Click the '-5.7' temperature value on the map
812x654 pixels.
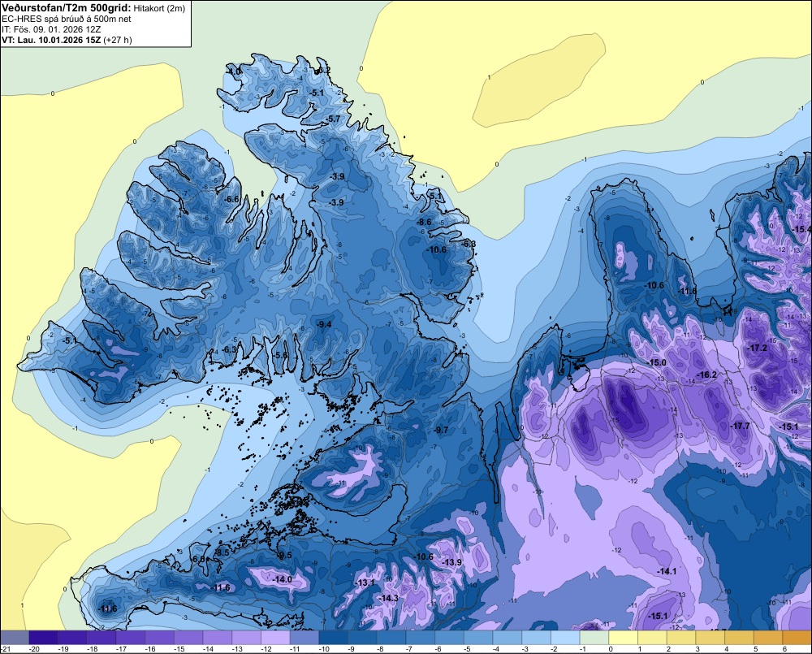(334, 119)
